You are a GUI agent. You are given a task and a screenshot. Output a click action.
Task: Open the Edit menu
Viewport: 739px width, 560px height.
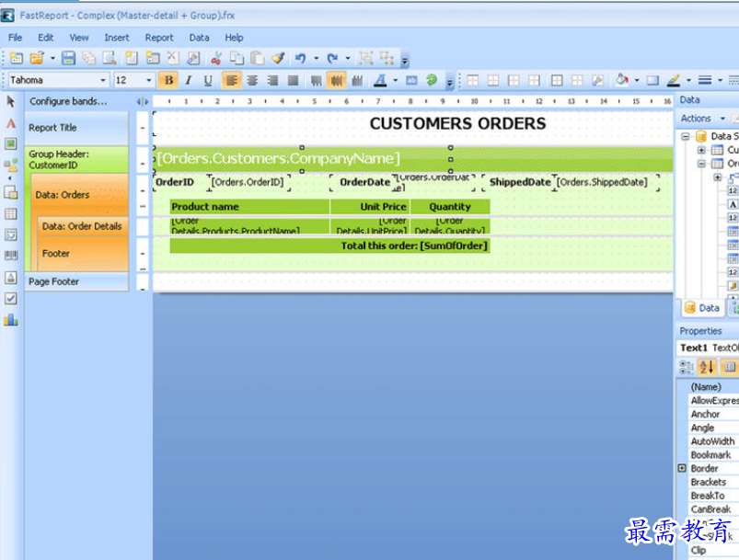[45, 38]
